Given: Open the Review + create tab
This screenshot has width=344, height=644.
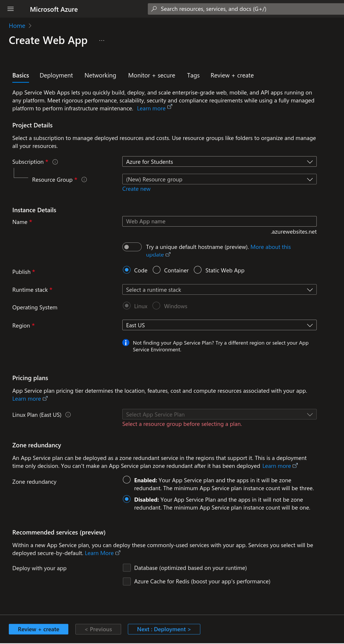Looking at the screenshot, I should (x=232, y=75).
